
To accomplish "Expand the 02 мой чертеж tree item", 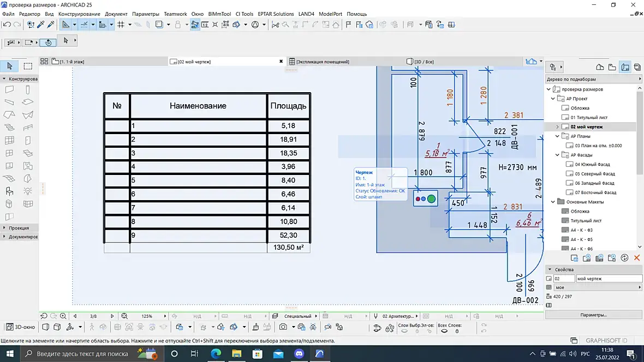I will [557, 127].
